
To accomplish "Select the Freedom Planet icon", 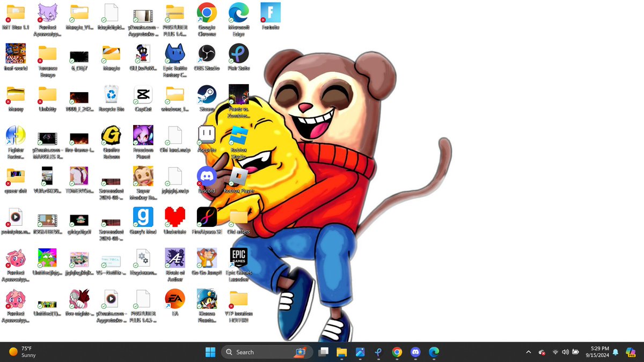I will (x=143, y=142).
